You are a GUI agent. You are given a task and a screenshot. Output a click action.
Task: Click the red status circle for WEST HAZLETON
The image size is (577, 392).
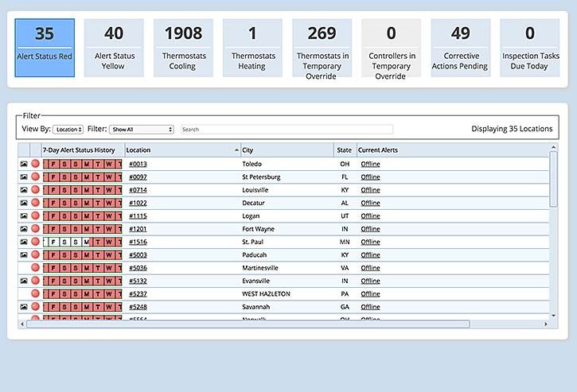[x=35, y=293]
